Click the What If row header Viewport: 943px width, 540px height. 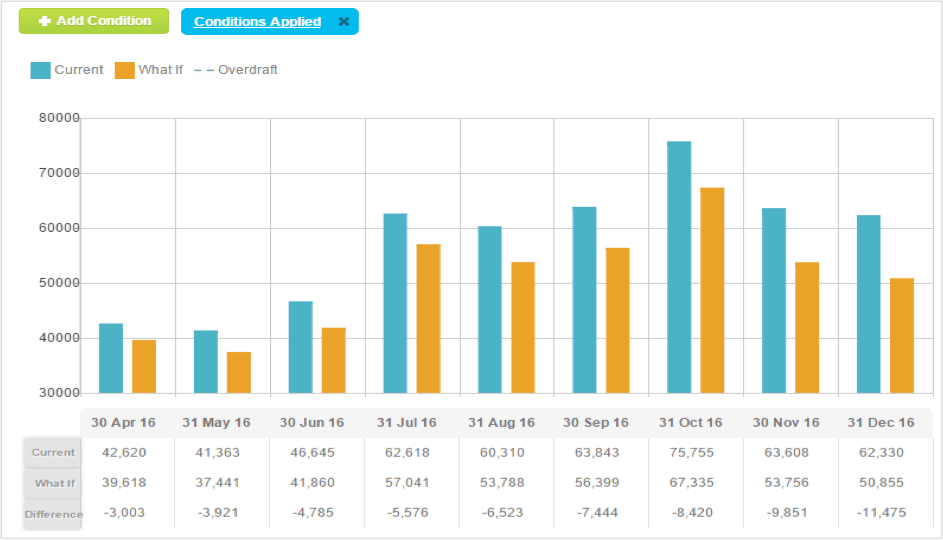[54, 483]
